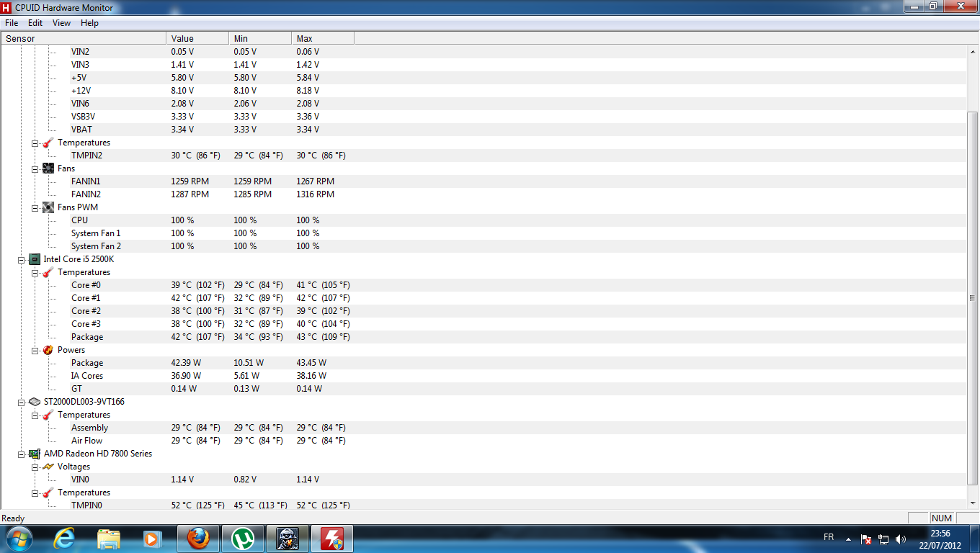Open the View menu
Screen dimensions: 980x553
pyautogui.click(x=61, y=23)
